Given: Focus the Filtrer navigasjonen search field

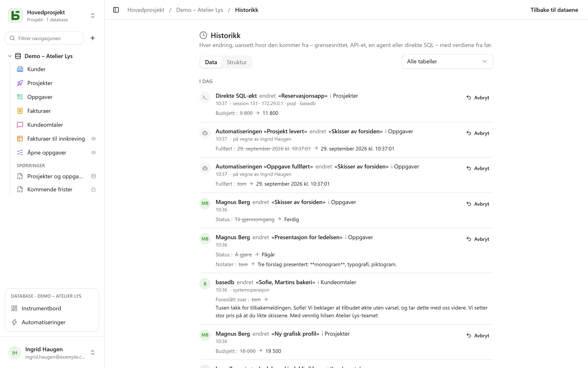Looking at the screenshot, I should pyautogui.click(x=45, y=38).
